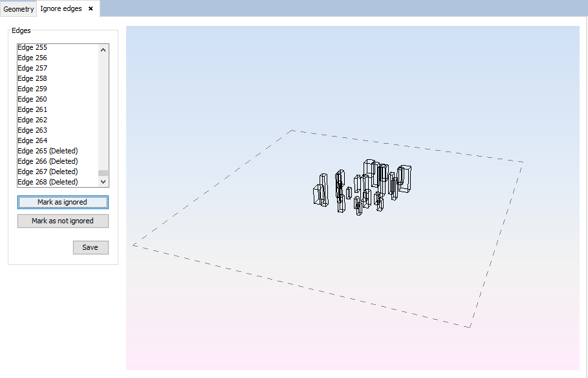Image resolution: width=588 pixels, height=378 pixels.
Task: Close the Ignore edges tab
Action: pyautogui.click(x=91, y=8)
